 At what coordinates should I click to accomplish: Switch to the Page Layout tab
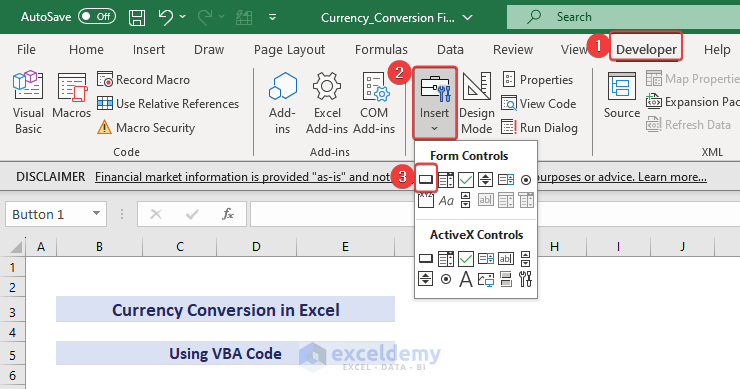point(289,50)
